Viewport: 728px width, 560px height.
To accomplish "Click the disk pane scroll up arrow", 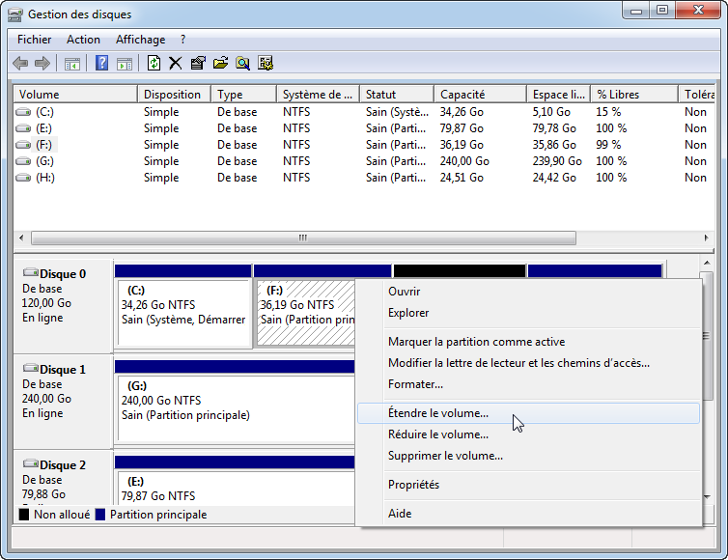I will point(707,264).
